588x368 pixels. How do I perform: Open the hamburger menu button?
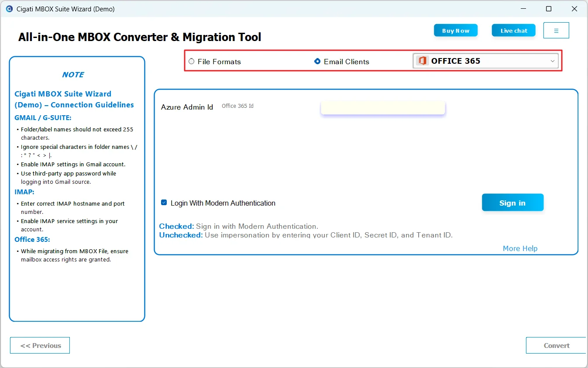point(556,31)
